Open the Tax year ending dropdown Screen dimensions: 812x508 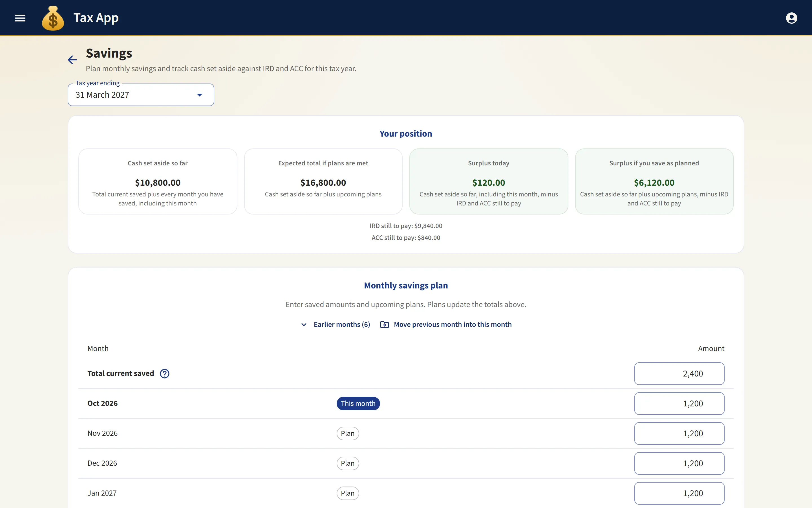(141, 95)
